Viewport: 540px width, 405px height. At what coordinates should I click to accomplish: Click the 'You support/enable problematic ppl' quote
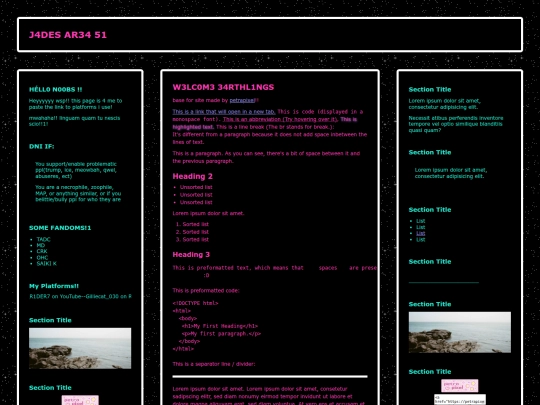76,170
